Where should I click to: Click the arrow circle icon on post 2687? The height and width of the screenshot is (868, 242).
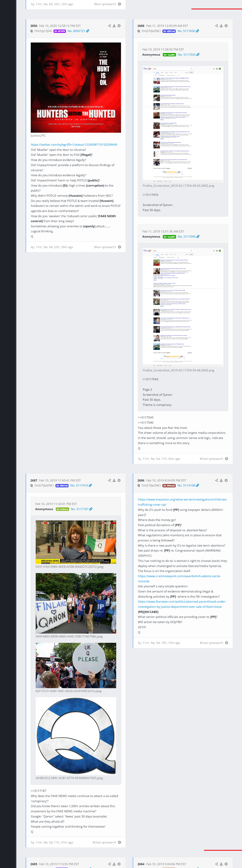tap(119, 480)
